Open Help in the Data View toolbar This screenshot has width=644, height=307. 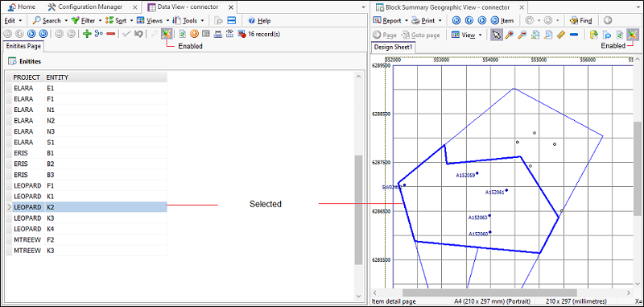pyautogui.click(x=259, y=21)
